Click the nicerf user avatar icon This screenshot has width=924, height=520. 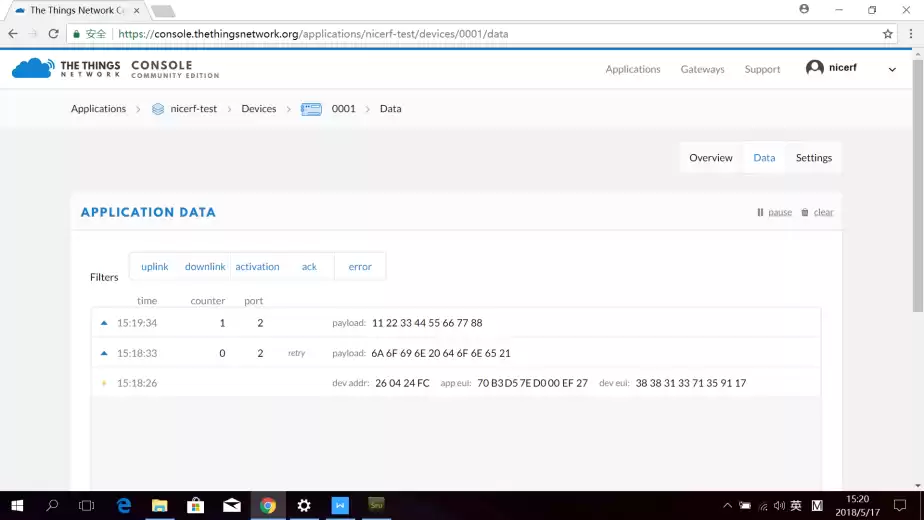coord(815,68)
